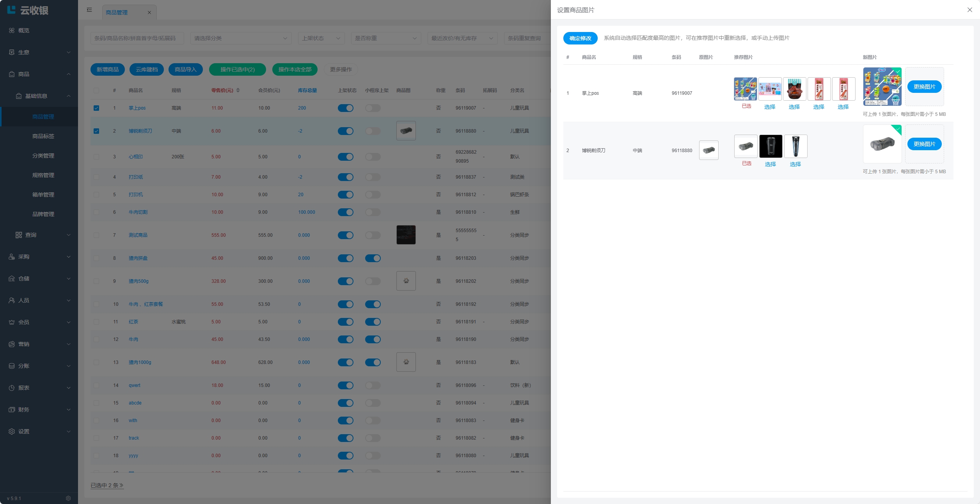Disable 小程序上架 switch for 猪肉拼盘
This screenshot has width=980, height=504.
click(373, 258)
